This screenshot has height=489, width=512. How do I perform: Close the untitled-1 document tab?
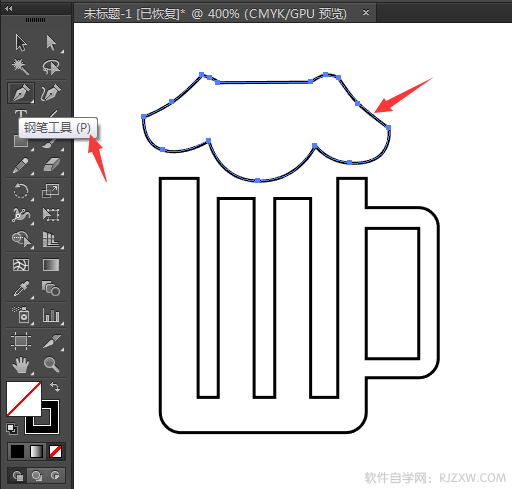(366, 13)
